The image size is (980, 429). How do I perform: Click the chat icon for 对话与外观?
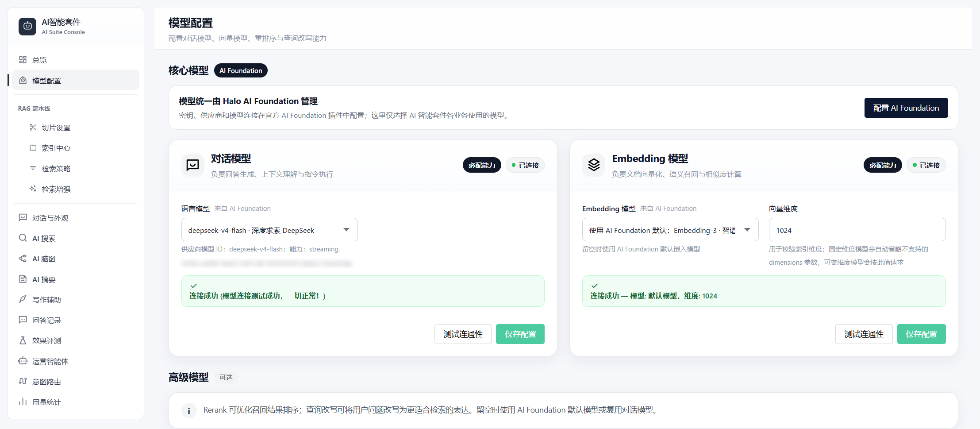tap(23, 217)
